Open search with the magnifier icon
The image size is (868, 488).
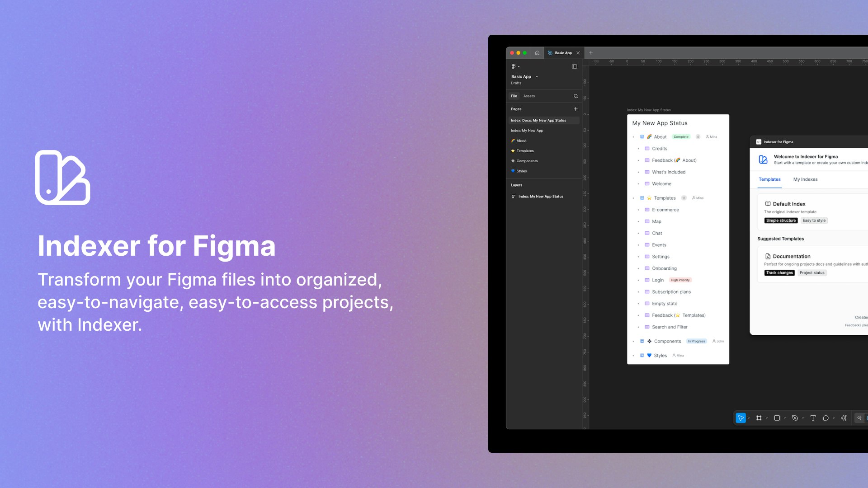pos(576,96)
